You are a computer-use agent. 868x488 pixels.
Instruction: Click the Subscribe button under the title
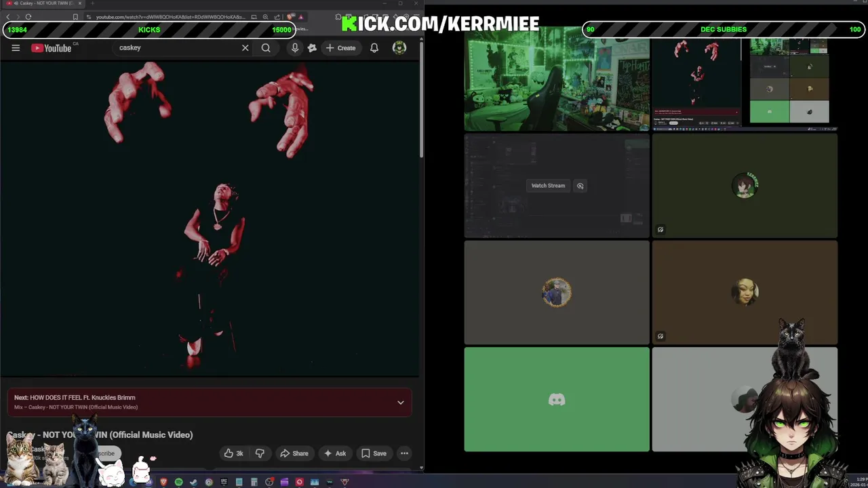coord(106,453)
